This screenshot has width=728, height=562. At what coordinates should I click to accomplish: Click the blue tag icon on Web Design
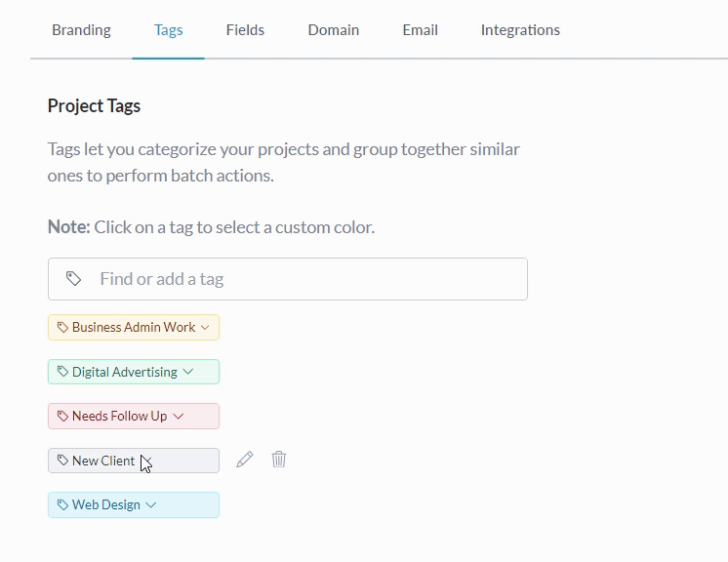tap(62, 505)
